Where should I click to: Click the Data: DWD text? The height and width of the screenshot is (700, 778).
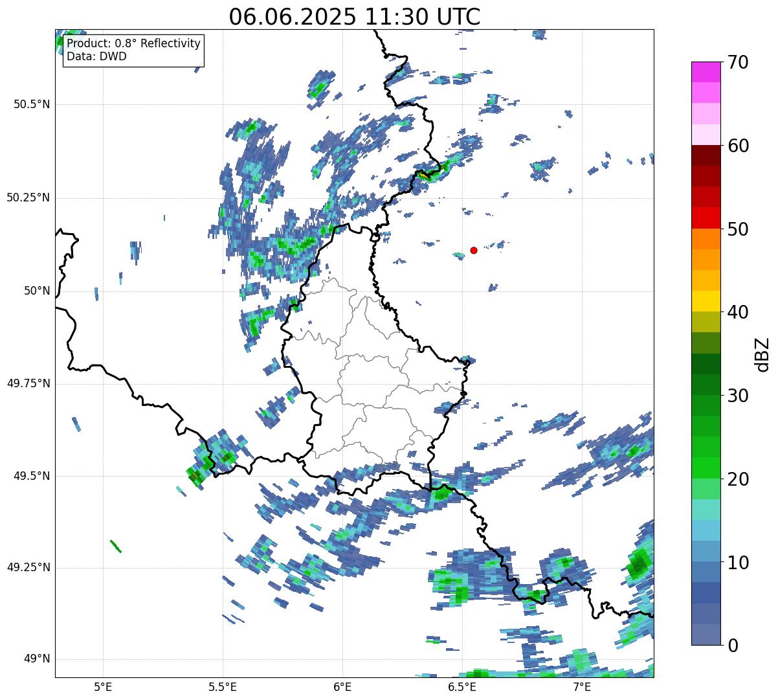pos(96,56)
